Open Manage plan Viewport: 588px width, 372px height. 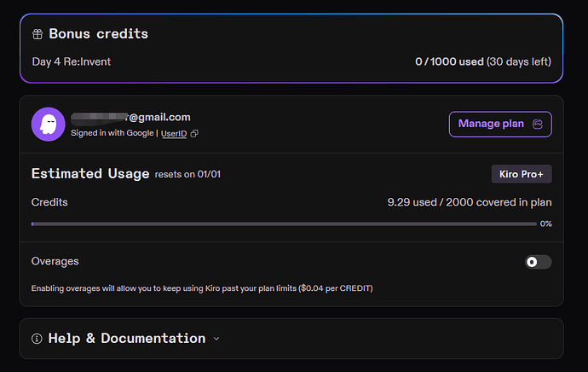pyautogui.click(x=500, y=124)
